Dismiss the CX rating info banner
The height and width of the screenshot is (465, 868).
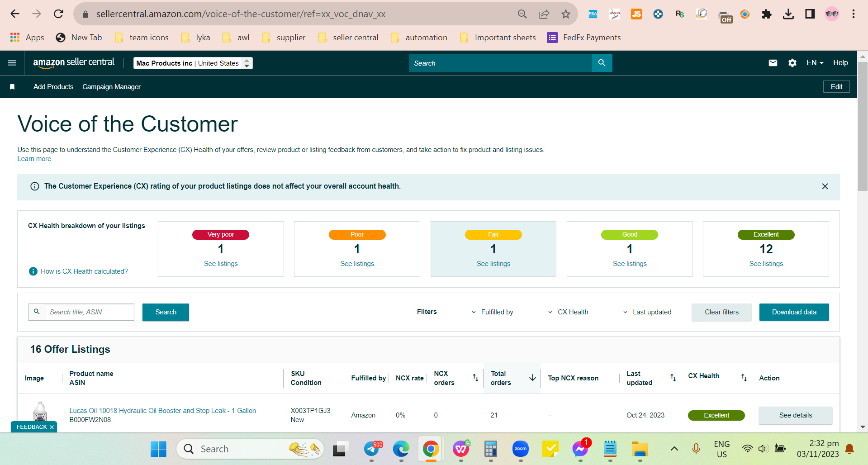click(825, 186)
